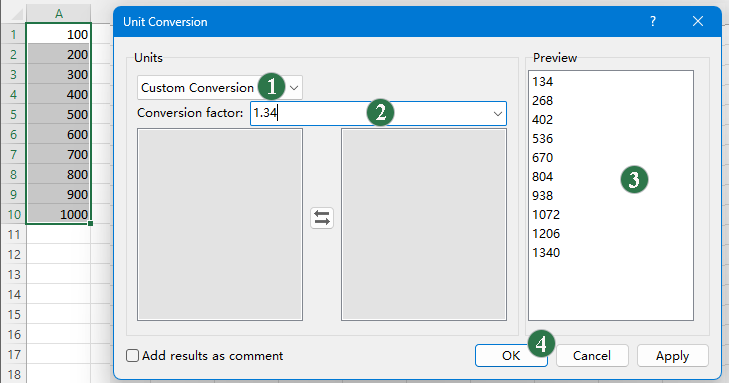Click the select-all corner of the spreadsheet
729x383 pixels.
click(x=14, y=14)
